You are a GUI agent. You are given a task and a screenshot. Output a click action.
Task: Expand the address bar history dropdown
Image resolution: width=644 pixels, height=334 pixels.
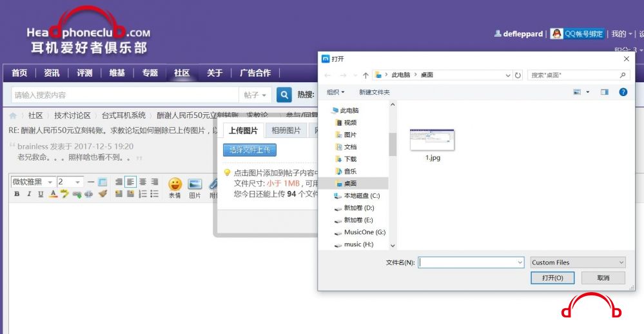[508, 75]
